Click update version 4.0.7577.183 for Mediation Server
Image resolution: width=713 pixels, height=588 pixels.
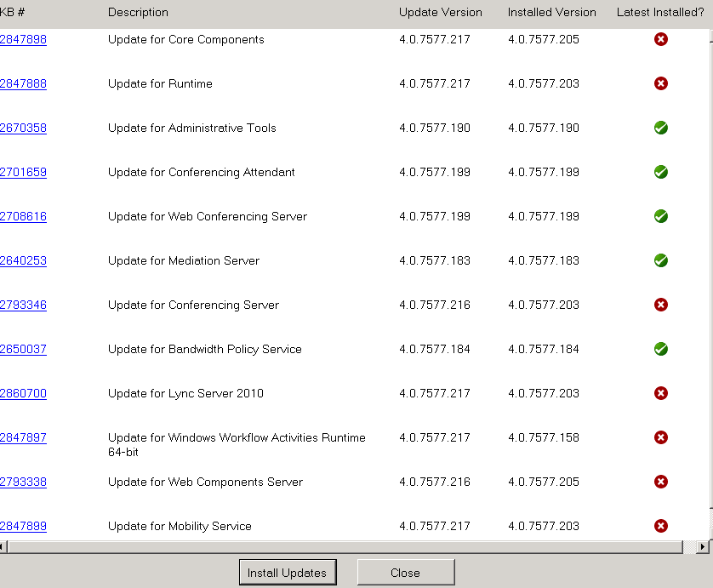(x=434, y=260)
